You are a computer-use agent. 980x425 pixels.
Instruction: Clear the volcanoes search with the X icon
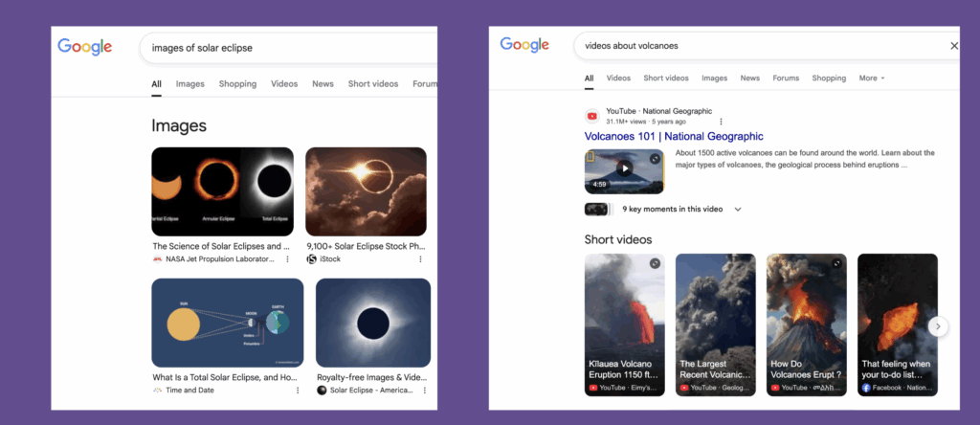(954, 46)
